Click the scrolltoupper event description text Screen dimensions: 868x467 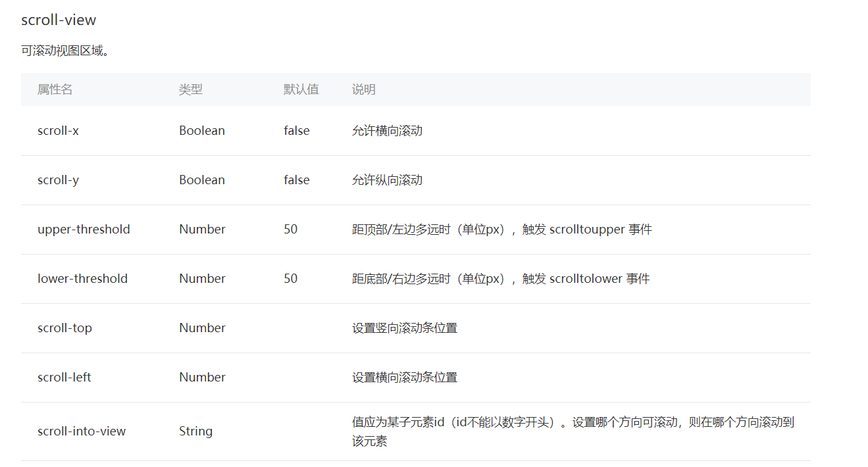click(502, 230)
